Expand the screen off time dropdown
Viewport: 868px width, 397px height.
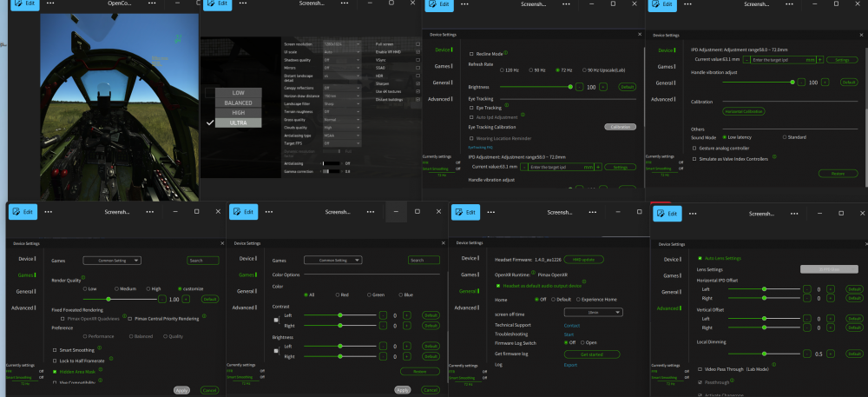tap(593, 312)
